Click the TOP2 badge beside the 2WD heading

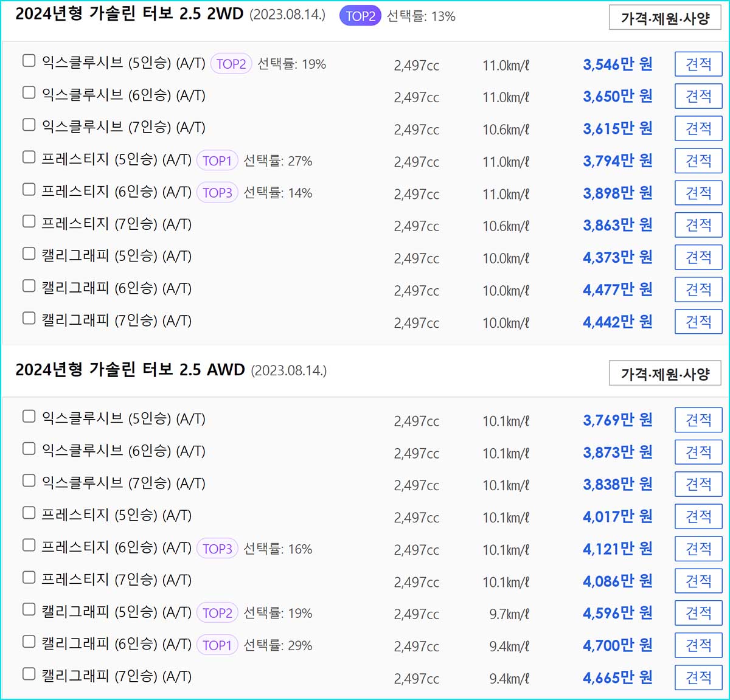coord(360,16)
